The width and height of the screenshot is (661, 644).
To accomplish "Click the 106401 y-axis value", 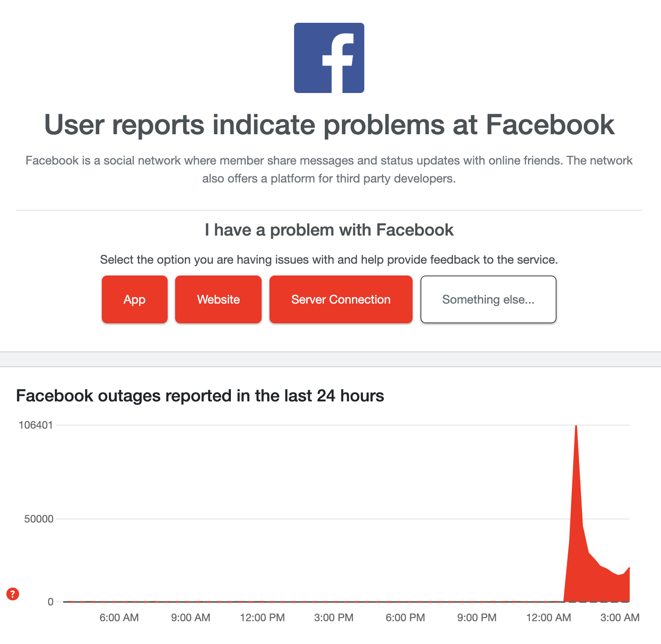I will coord(36,425).
